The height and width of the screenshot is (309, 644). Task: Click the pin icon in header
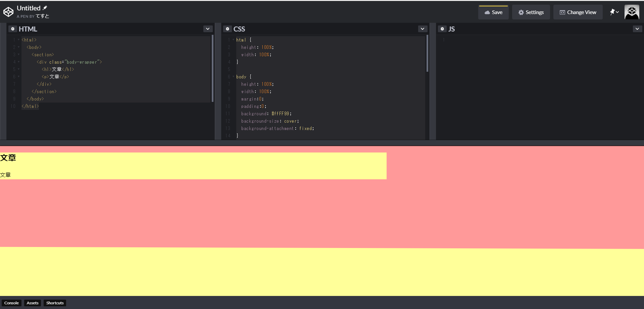612,12
